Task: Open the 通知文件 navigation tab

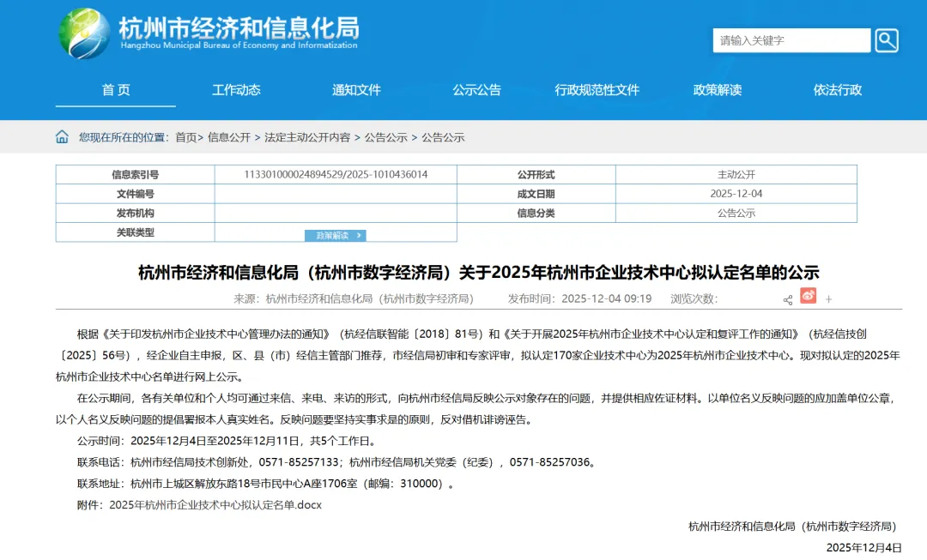Action: [356, 90]
